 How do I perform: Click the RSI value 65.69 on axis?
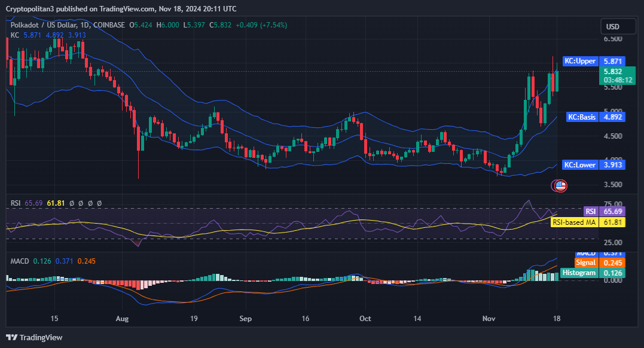pos(612,212)
